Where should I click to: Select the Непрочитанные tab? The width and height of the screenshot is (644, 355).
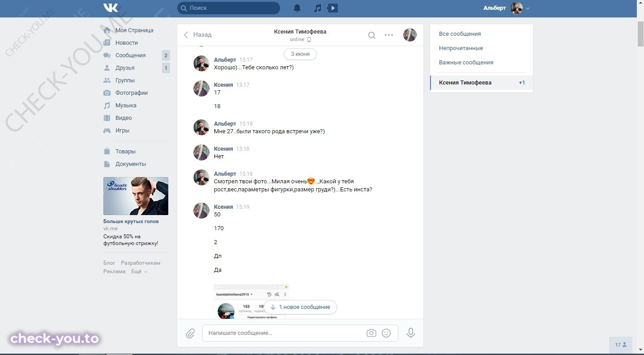461,48
